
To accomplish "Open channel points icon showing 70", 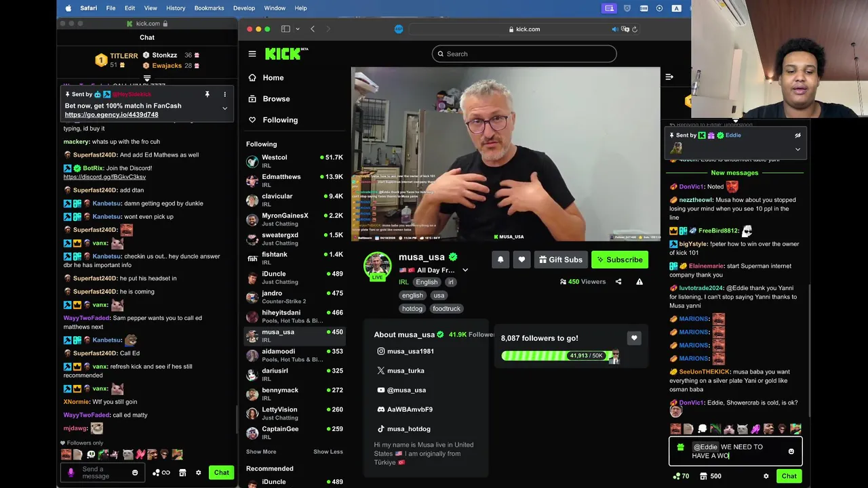I will coord(681,476).
